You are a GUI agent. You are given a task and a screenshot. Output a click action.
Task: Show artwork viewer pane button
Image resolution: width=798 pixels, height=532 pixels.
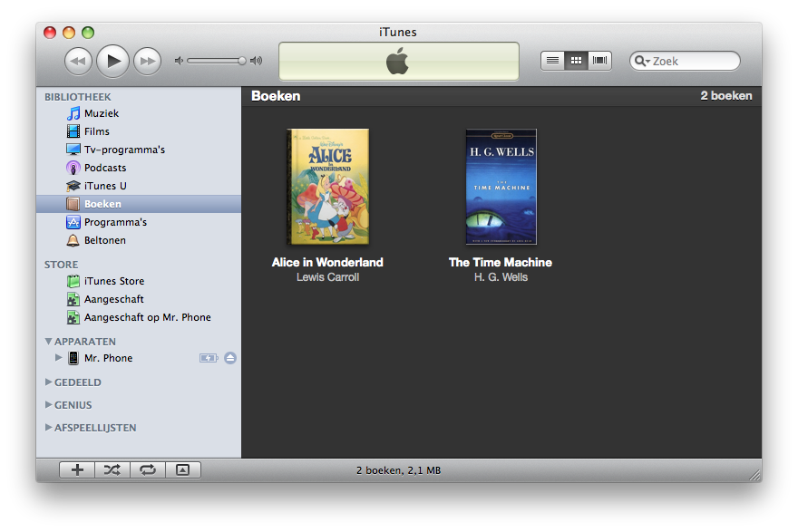pos(182,470)
